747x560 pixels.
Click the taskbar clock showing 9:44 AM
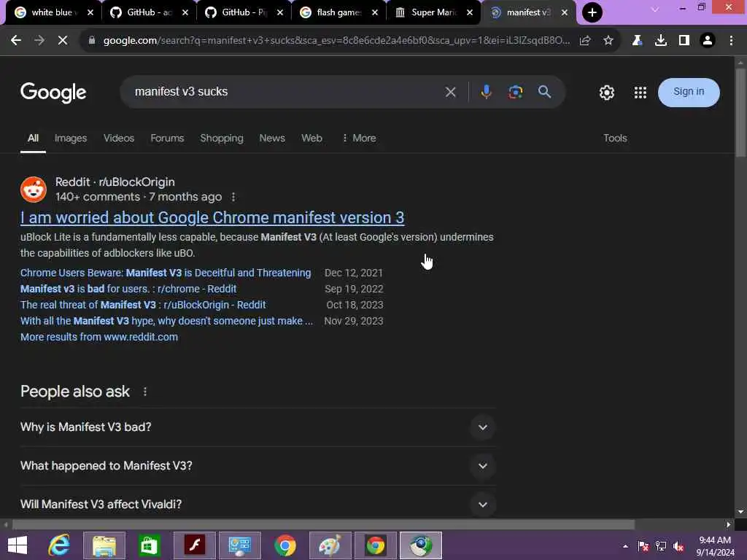pos(715,546)
